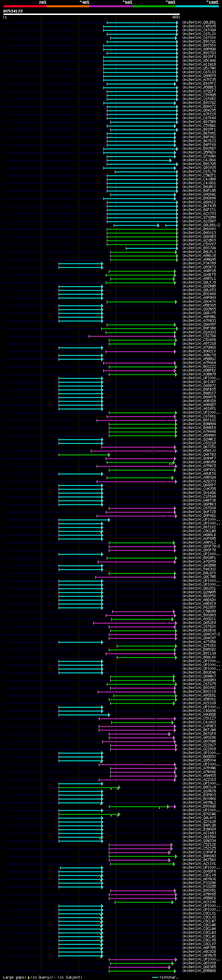Open hit UniRef100_P34789

point(199,263)
